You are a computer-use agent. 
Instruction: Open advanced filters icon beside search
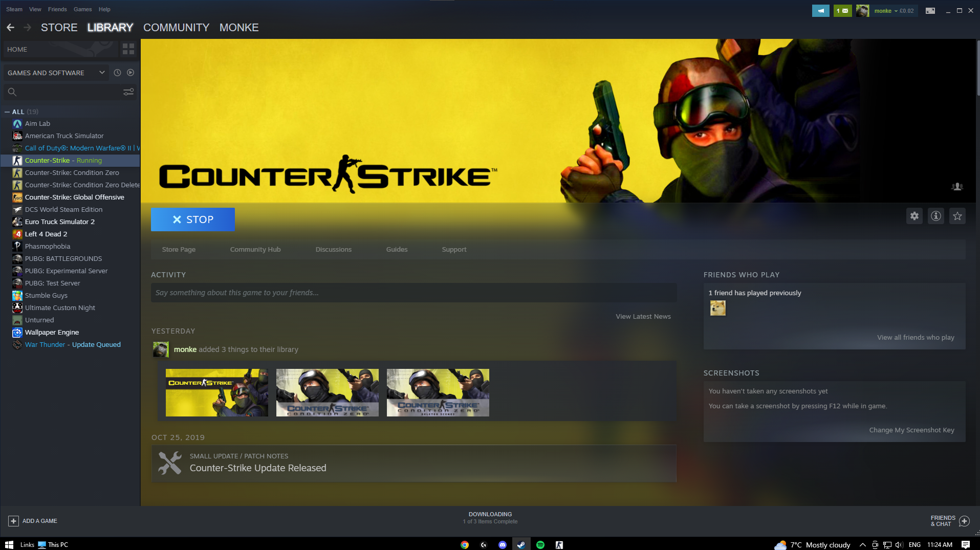[128, 92]
